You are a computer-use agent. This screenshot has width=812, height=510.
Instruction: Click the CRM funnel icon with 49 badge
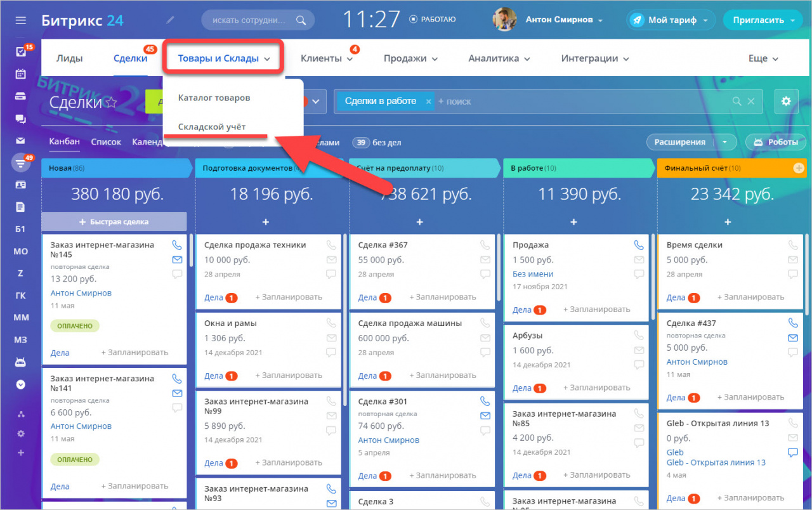point(21,164)
